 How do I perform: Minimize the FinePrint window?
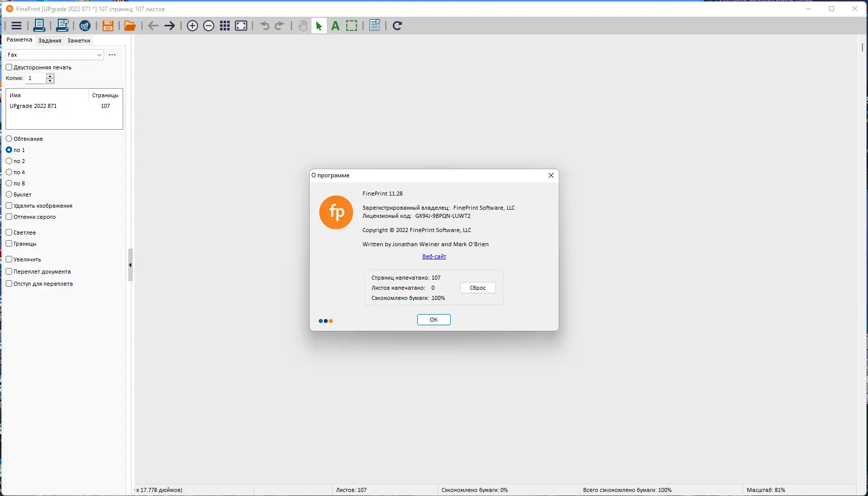[809, 9]
